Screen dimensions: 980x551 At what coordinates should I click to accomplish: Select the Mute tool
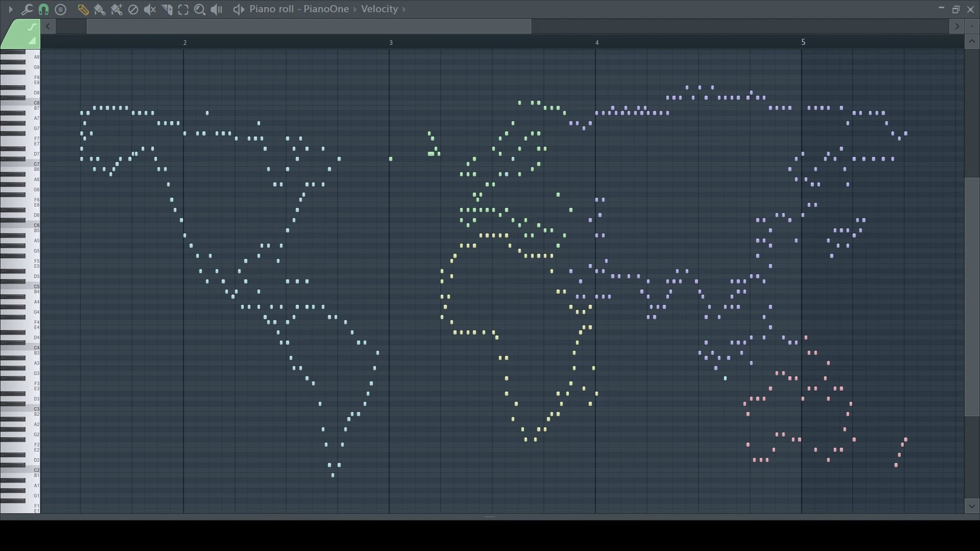click(150, 9)
